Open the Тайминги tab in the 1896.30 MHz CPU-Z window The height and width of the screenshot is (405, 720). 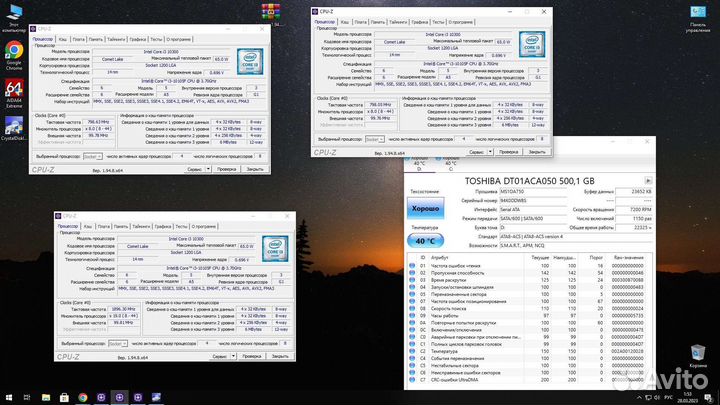coord(141,226)
